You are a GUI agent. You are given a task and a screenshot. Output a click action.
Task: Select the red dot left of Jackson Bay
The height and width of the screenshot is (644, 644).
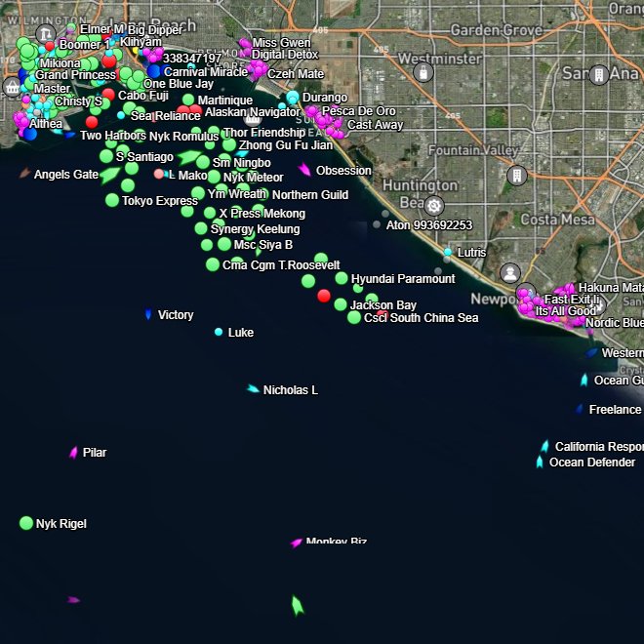point(324,296)
